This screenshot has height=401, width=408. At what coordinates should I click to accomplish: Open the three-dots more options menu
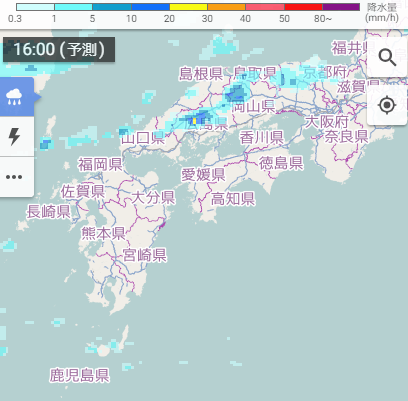point(14,177)
